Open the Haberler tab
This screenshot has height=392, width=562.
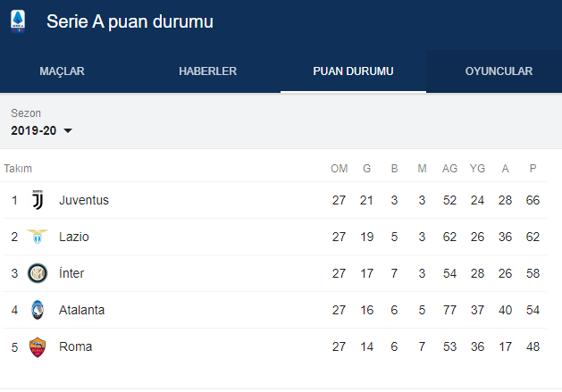tap(207, 71)
